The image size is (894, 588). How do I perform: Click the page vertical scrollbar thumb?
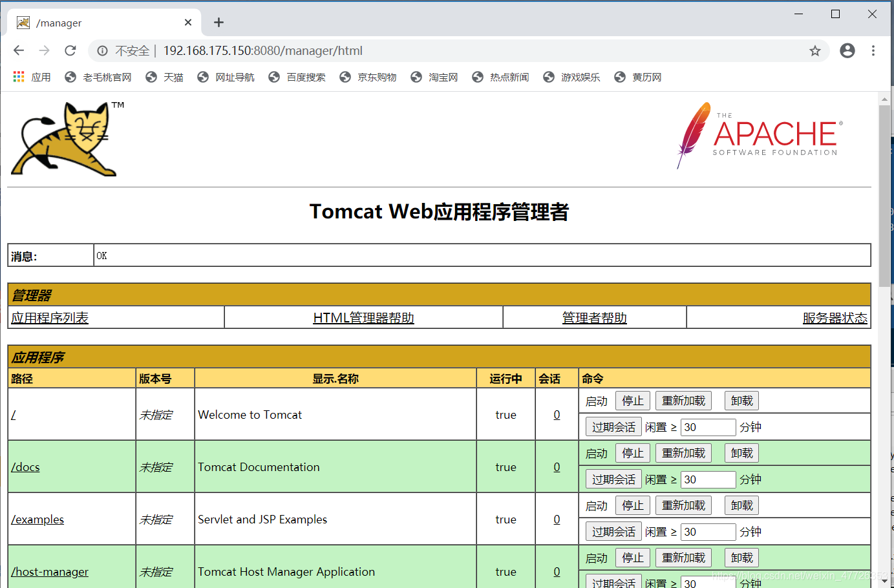[x=884, y=196]
